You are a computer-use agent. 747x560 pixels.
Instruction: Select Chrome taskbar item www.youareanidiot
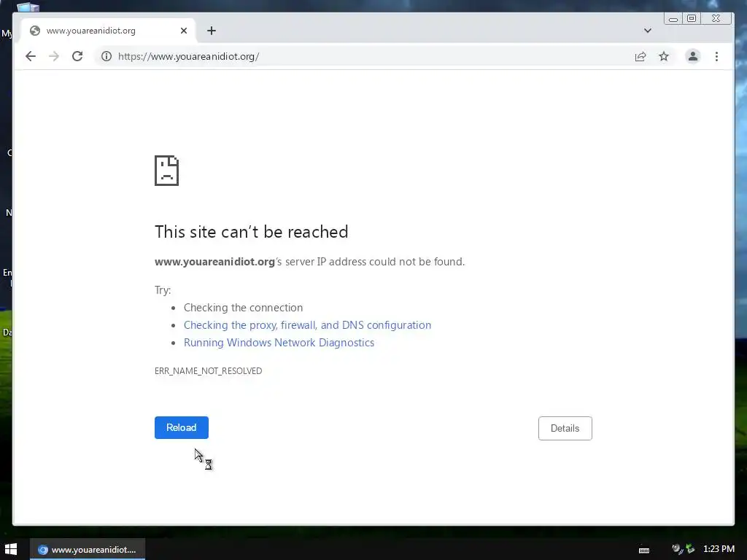88,549
